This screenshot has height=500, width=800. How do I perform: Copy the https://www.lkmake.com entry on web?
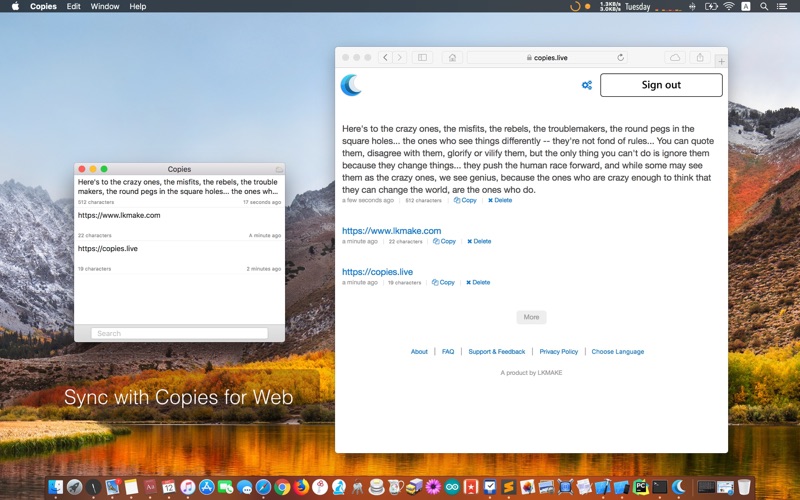pyautogui.click(x=444, y=241)
